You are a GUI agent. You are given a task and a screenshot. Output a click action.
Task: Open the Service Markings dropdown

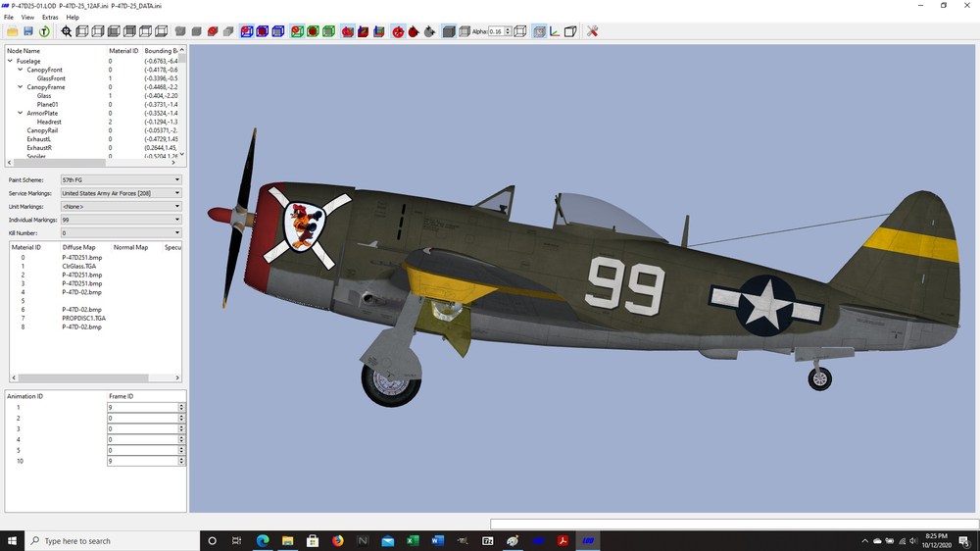click(x=121, y=193)
